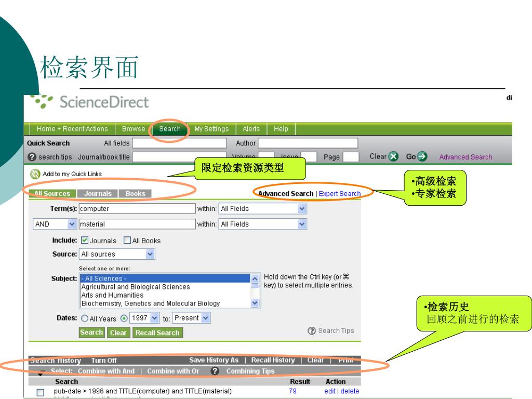Open the Browse tab
This screenshot has width=532, height=399.
click(x=134, y=129)
